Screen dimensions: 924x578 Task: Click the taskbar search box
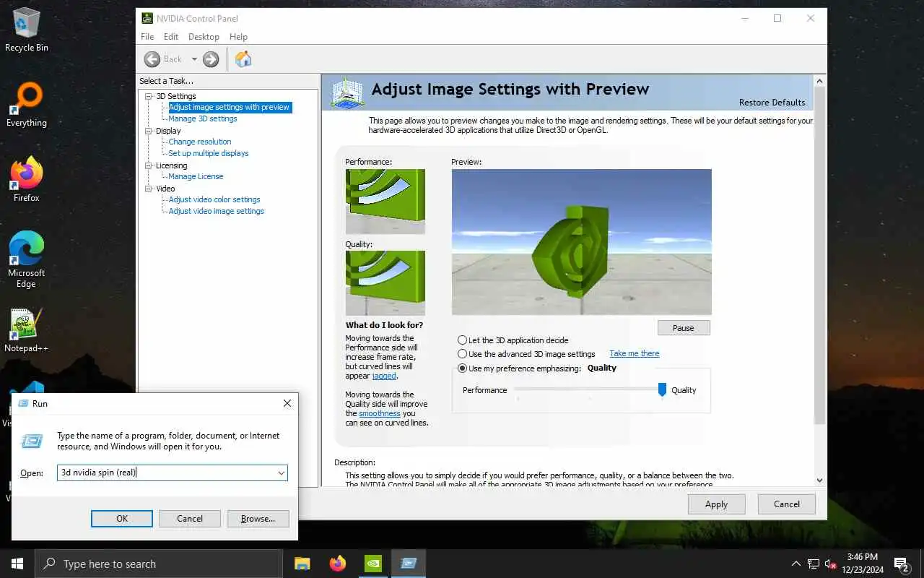[x=159, y=564]
